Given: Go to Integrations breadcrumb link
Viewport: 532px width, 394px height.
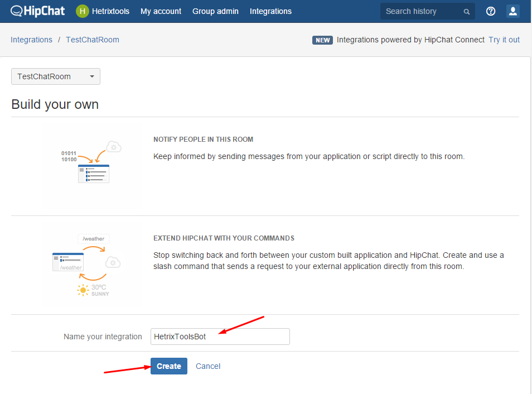Looking at the screenshot, I should (x=32, y=40).
